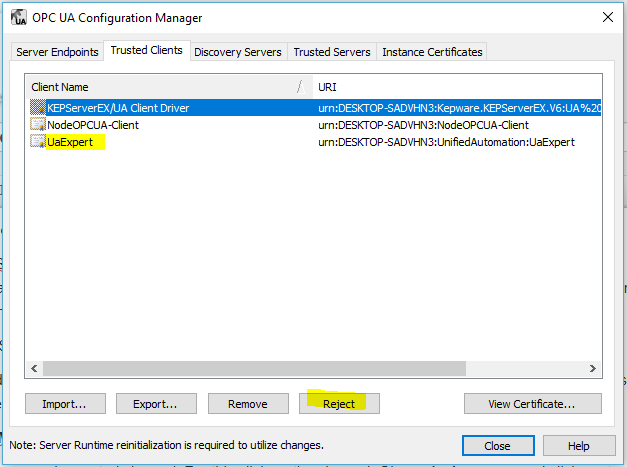Image resolution: width=627 pixels, height=467 pixels.
Task: Sort by the Client Name column header
Action: [169, 87]
